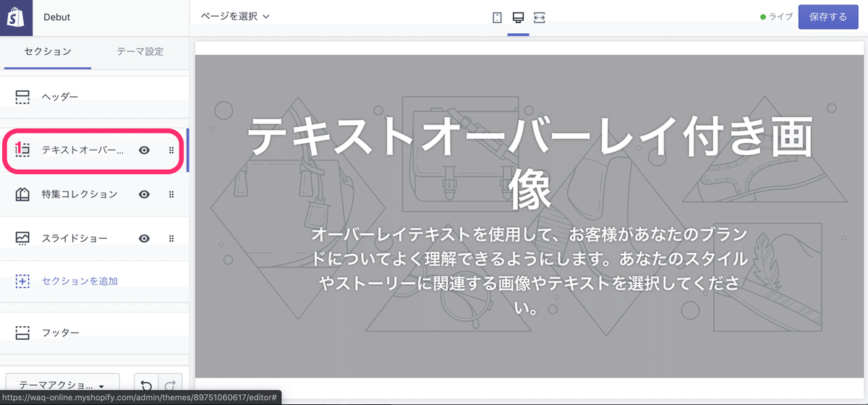Click the テキストオーバー section icon
The width and height of the screenshot is (868, 405).
tap(22, 150)
